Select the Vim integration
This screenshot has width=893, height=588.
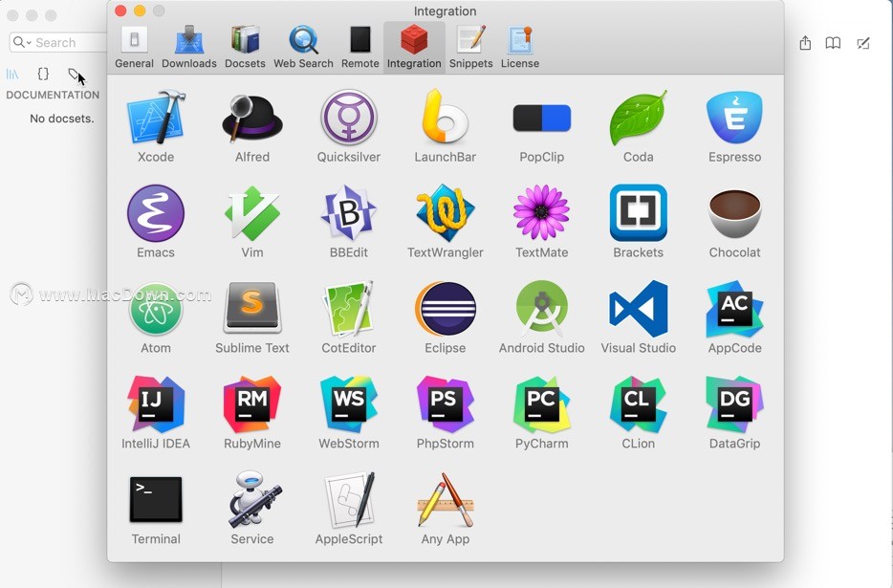click(x=252, y=213)
